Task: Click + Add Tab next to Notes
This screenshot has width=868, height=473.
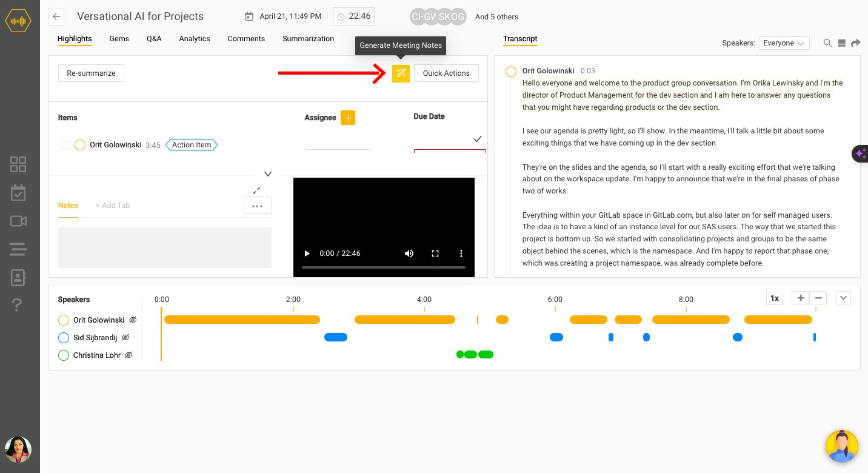Action: [113, 206]
